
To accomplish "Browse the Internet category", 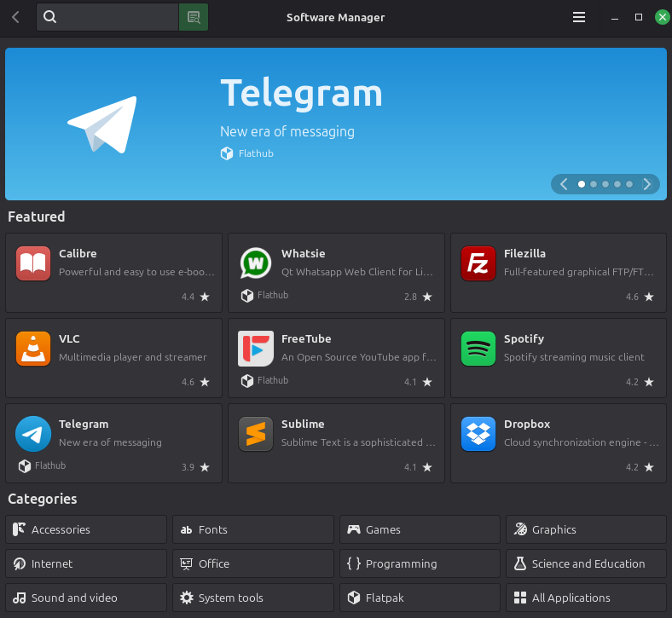I will (x=85, y=563).
